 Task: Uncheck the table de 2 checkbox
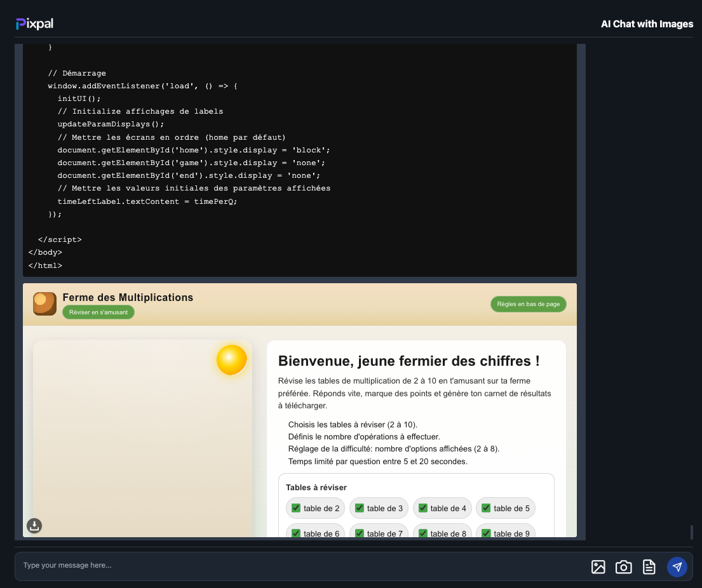(296, 508)
